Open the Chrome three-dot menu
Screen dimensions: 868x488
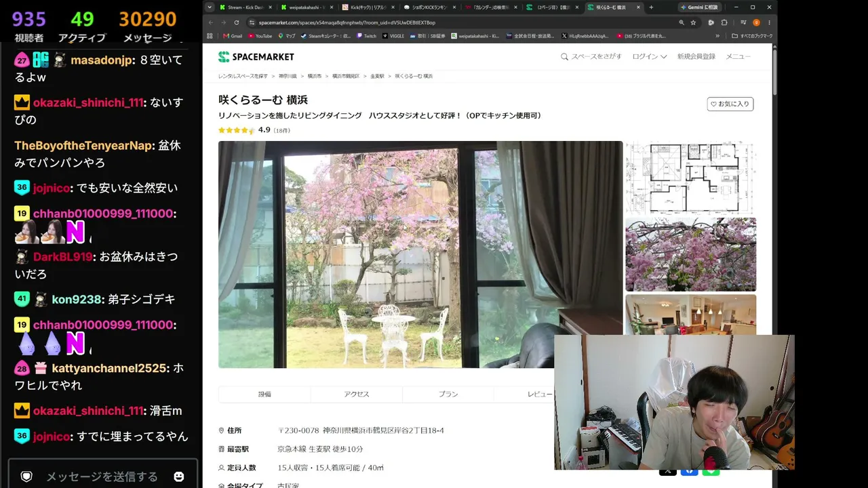click(769, 22)
